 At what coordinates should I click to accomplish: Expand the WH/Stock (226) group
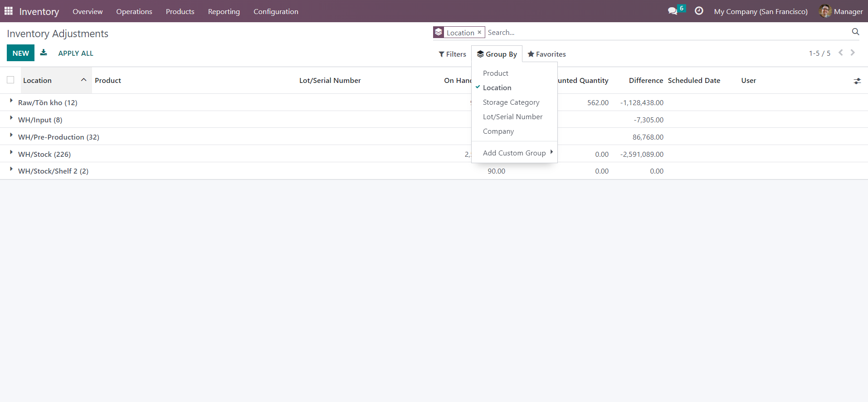point(44,154)
